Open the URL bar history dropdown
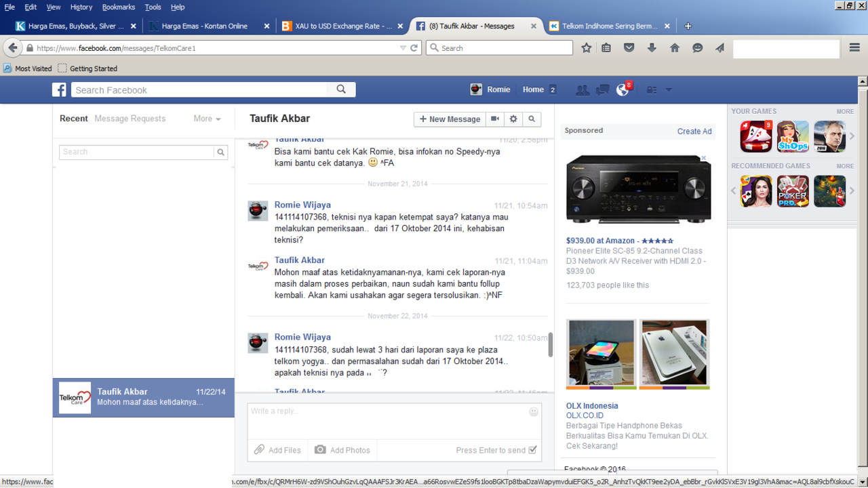Screen dimensions: 868x488 tap(403, 48)
